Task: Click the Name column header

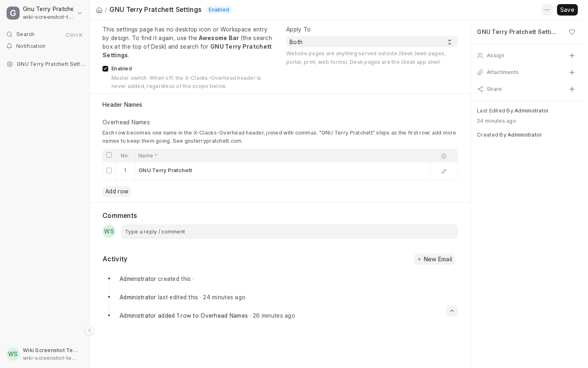Action: (x=283, y=156)
